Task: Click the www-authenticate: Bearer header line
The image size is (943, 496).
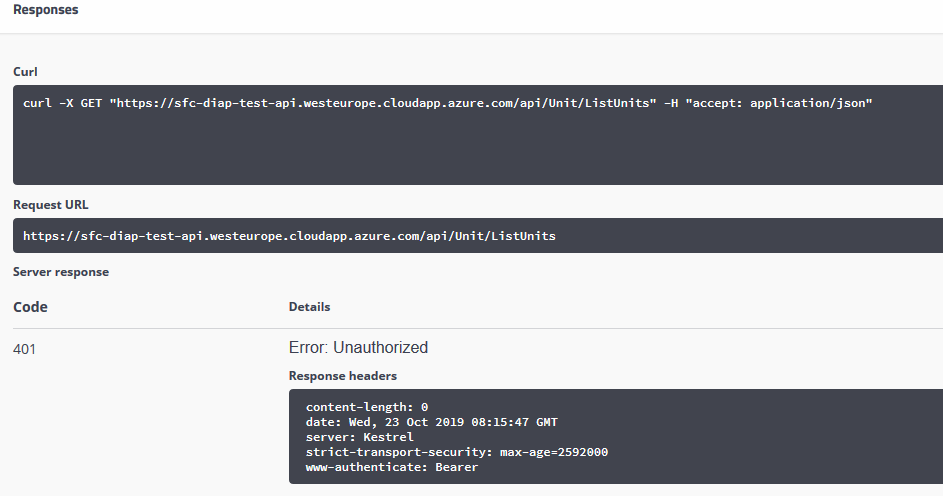Action: pyautogui.click(x=392, y=467)
